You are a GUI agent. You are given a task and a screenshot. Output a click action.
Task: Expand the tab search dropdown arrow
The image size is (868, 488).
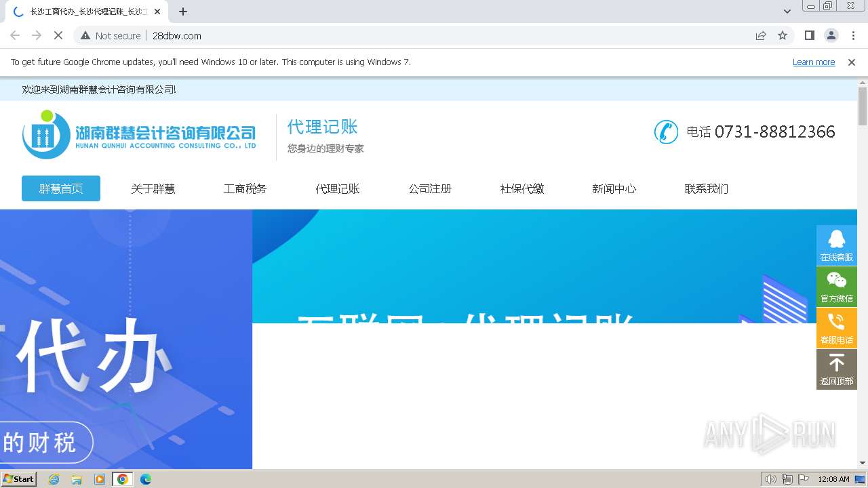[787, 12]
